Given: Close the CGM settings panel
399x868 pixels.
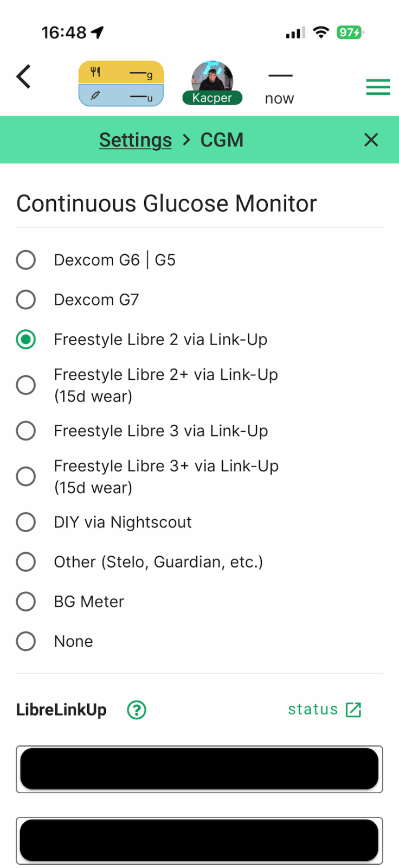Looking at the screenshot, I should coord(371,140).
